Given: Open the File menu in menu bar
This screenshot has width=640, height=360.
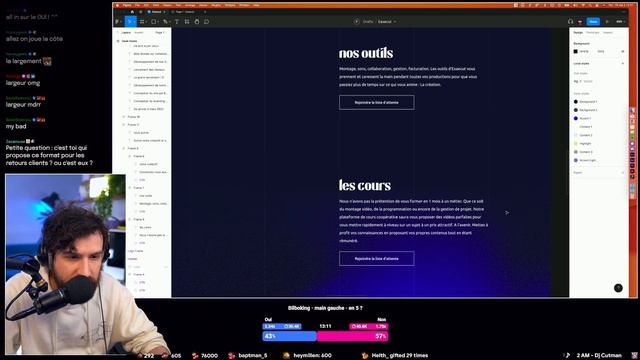Looking at the screenshot, I should pos(137,5).
